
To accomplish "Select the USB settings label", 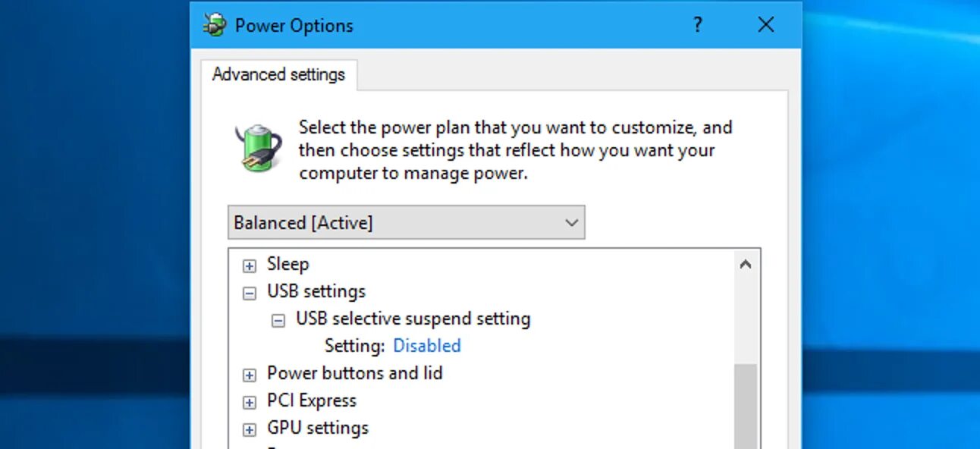I will pos(316,291).
